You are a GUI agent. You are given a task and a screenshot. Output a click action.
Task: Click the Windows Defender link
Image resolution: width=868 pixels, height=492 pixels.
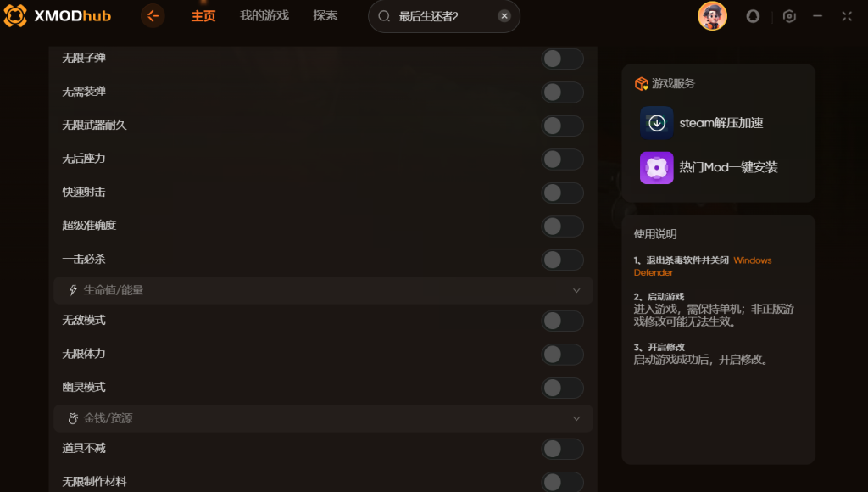[x=703, y=266]
